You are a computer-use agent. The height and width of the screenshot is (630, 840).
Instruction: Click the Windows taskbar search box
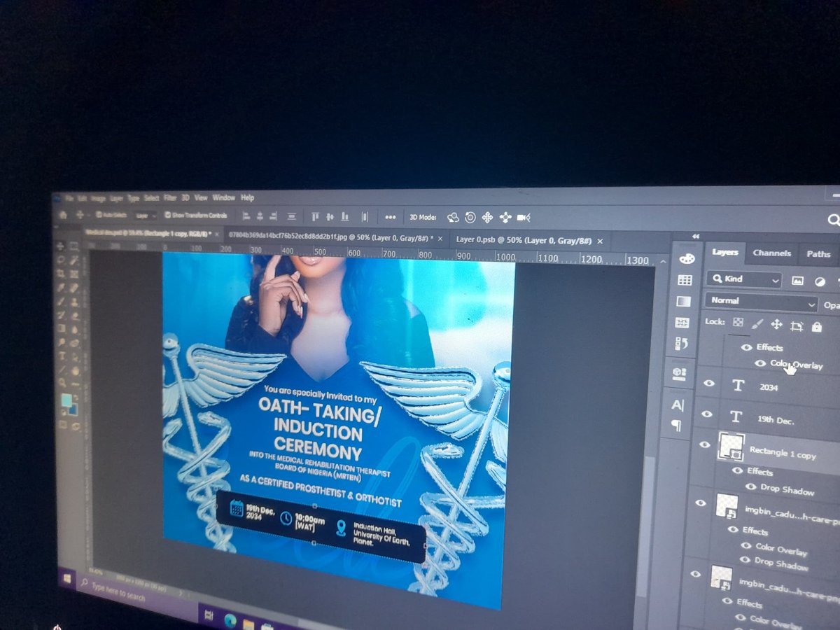tap(136, 595)
